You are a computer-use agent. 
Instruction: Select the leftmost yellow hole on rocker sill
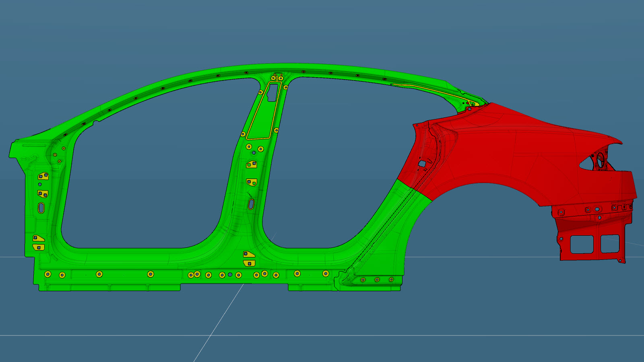pyautogui.click(x=47, y=274)
